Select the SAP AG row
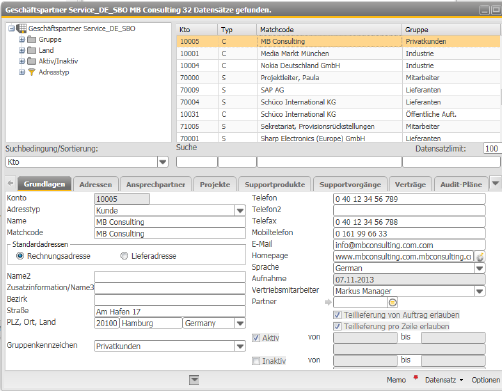The width and height of the screenshot is (502, 391). point(338,90)
